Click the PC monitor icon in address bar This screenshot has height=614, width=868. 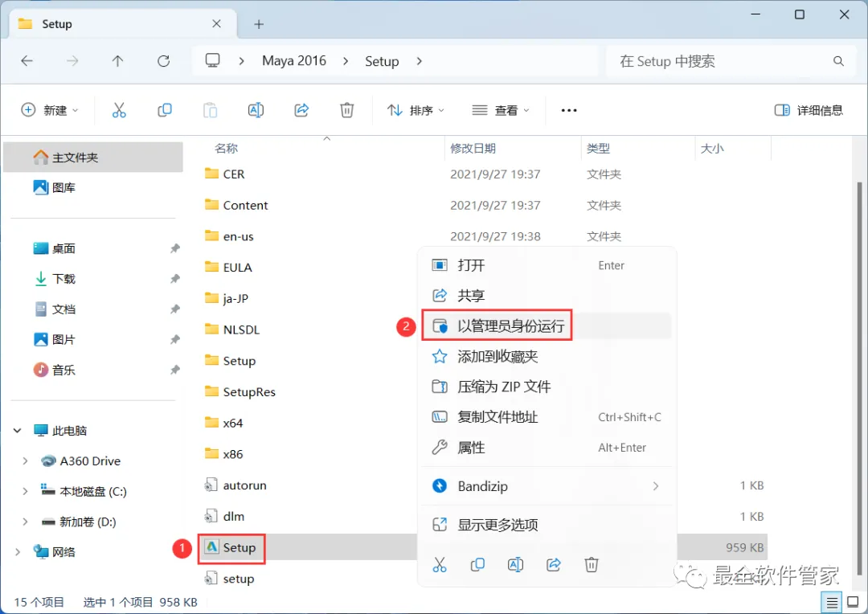click(212, 60)
